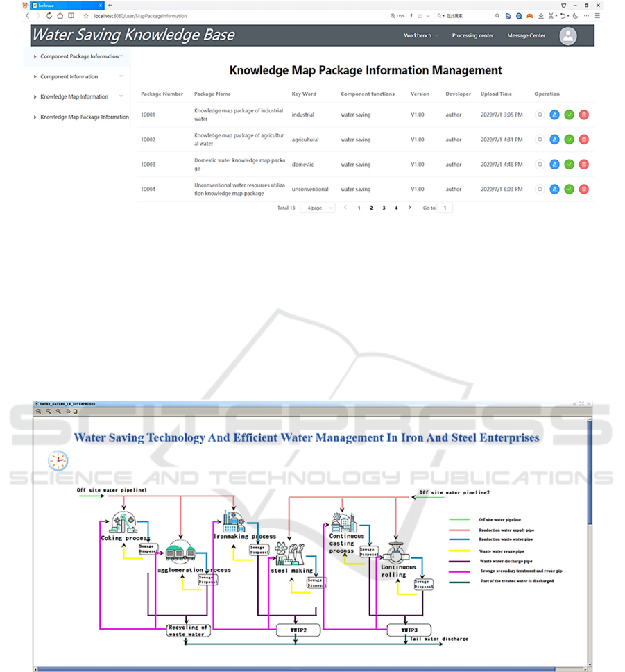Open the Message Center menu
This screenshot has width=625, height=672.
click(526, 36)
